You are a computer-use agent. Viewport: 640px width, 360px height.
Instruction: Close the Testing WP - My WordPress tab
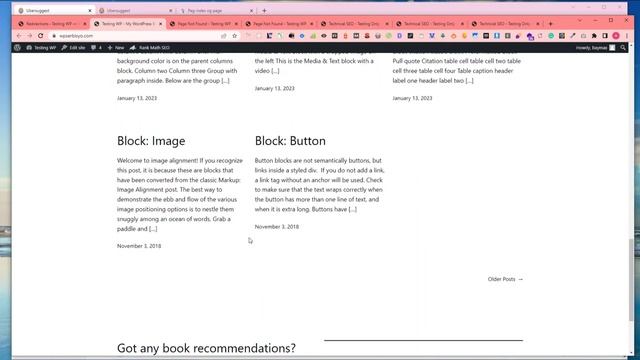160,24
